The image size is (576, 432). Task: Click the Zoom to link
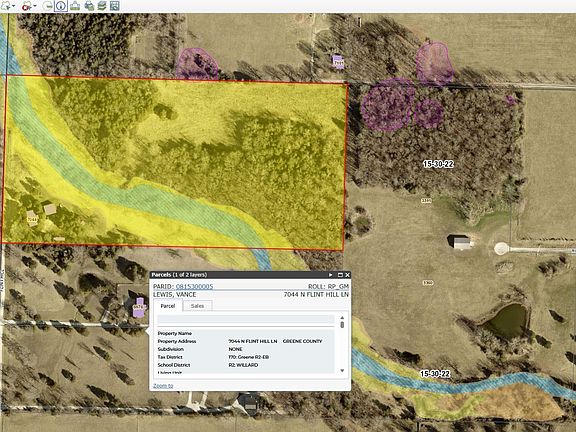[163, 386]
